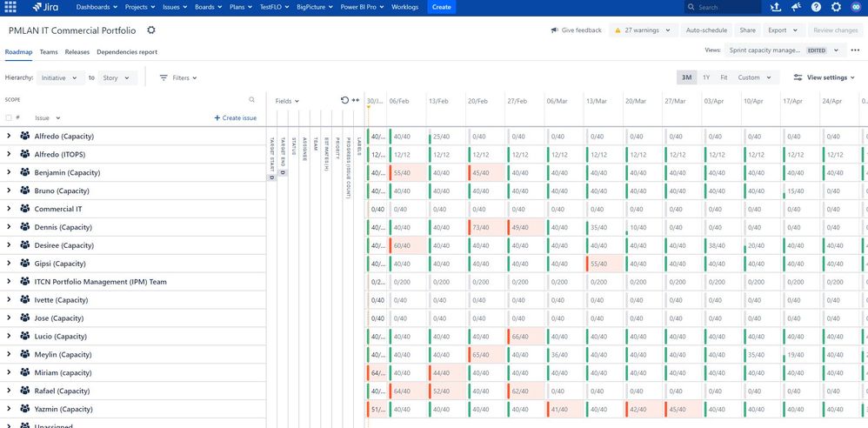Open the plan settings gear next to title
This screenshot has width=868, height=428.
coord(151,30)
